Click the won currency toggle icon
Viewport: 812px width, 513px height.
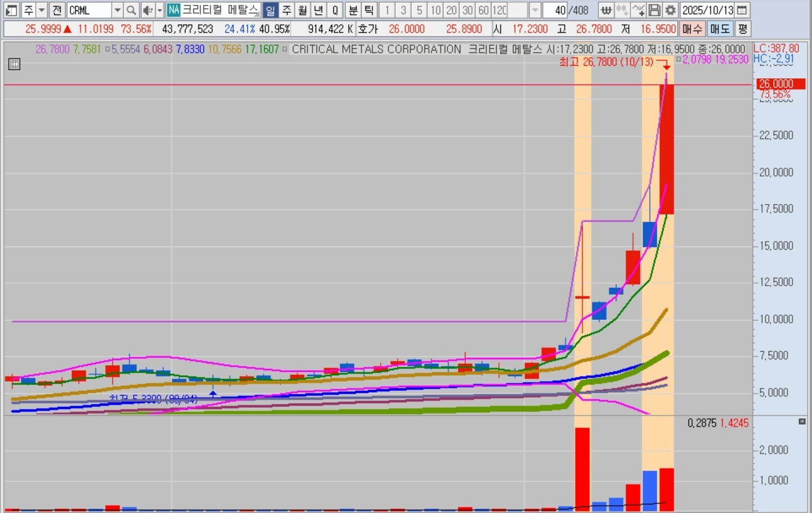tap(606, 10)
